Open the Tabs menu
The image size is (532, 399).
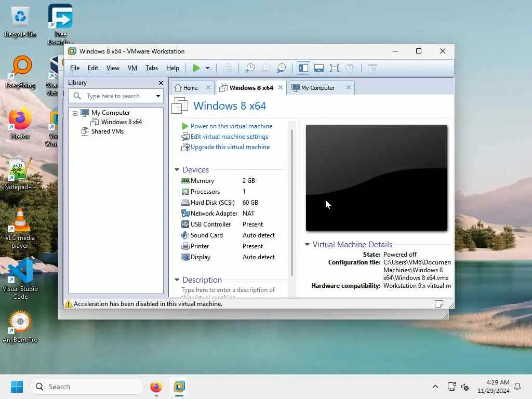[x=152, y=68]
